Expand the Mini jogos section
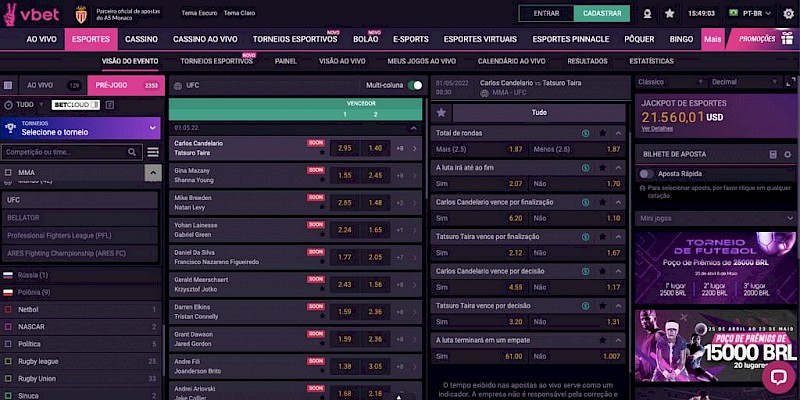The width and height of the screenshot is (800, 400). (x=715, y=218)
